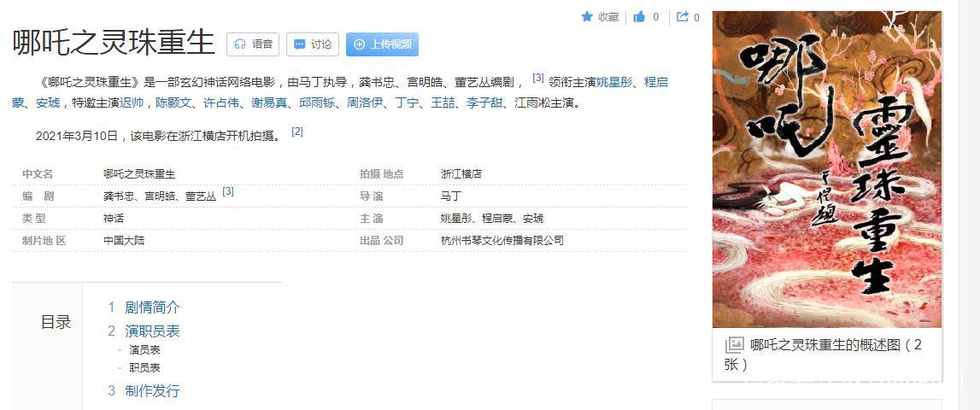
Task: Open the 丁宁 link
Action: (407, 103)
